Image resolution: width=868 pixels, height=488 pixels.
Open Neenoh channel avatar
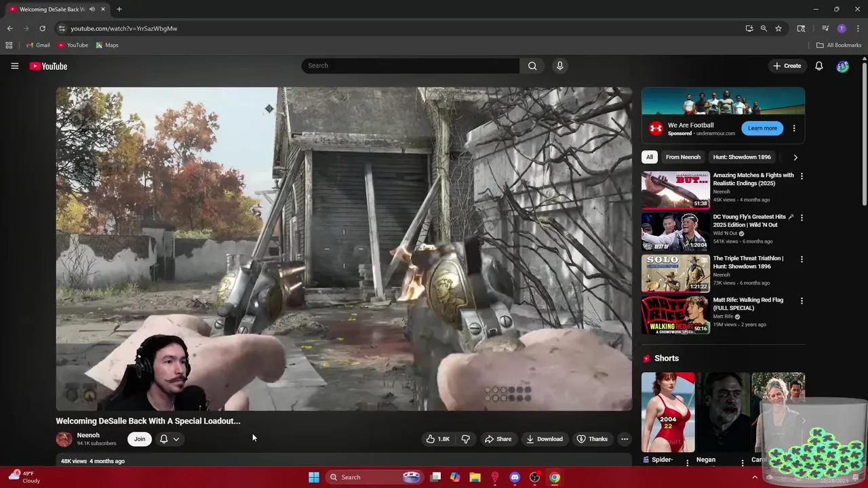[64, 439]
